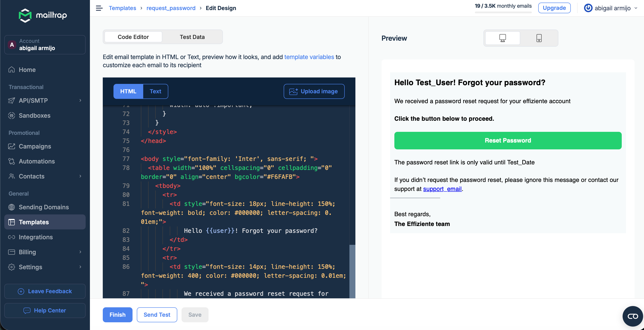The height and width of the screenshot is (330, 644).
Task: Click the Home sidebar icon
Action: click(12, 70)
